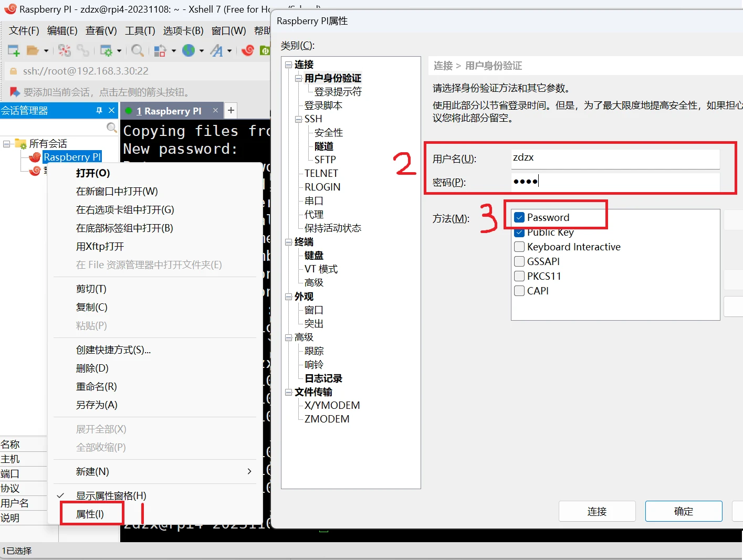The image size is (743, 560).
Task: Select 隧道 in category tree
Action: coord(323,146)
